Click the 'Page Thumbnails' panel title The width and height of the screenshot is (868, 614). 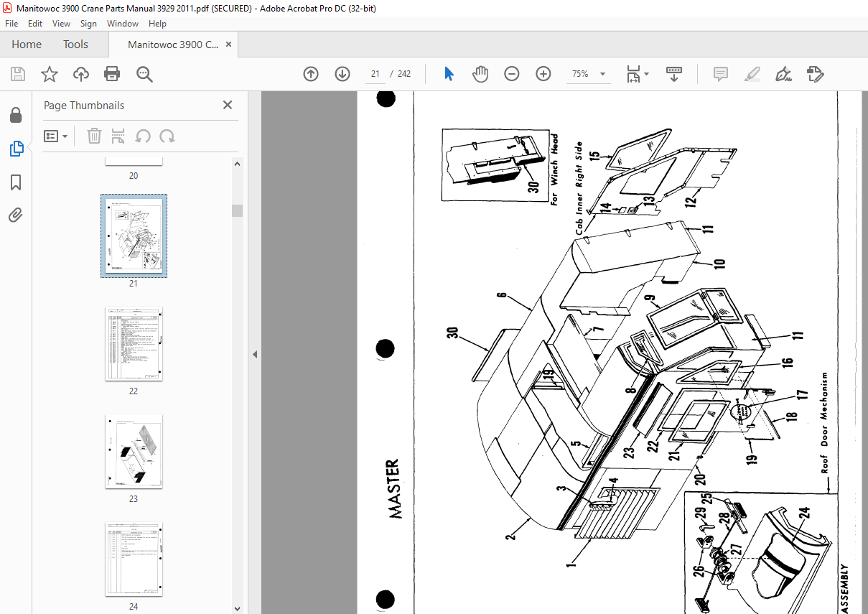(84, 105)
